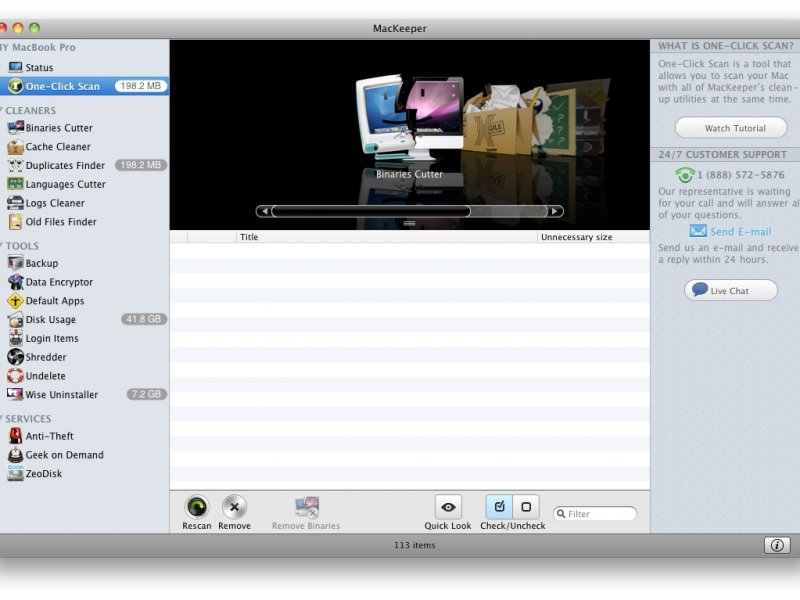This screenshot has width=800, height=600.
Task: Open Anti-Theft service icon
Action: pos(15,436)
